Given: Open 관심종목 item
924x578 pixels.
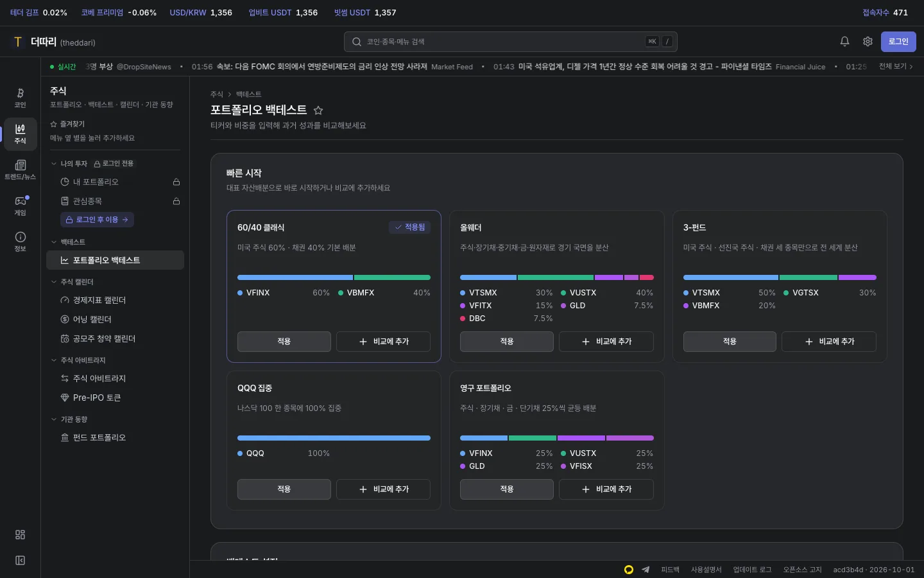Looking at the screenshot, I should (x=116, y=201).
